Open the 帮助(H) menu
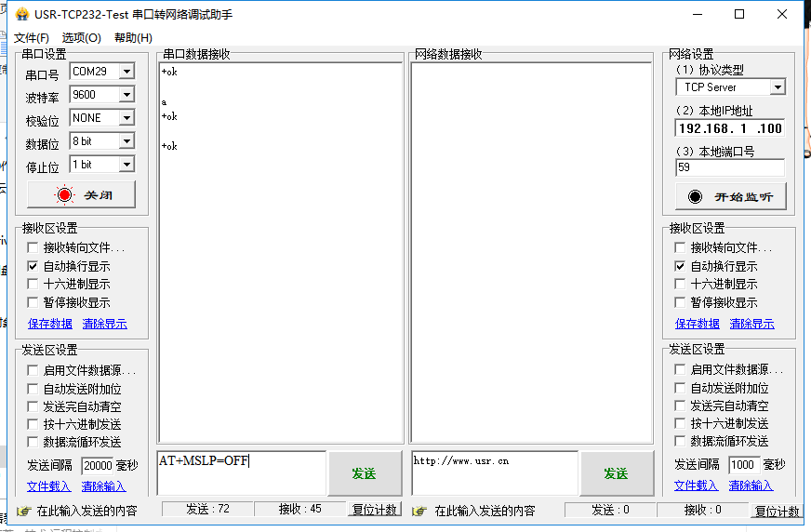The height and width of the screenshot is (532, 811). (x=133, y=38)
